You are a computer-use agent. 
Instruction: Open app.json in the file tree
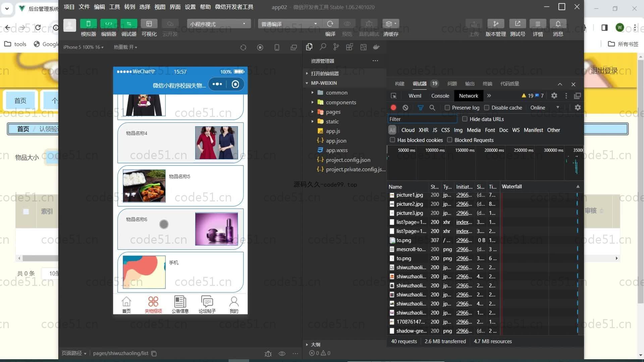click(x=336, y=140)
